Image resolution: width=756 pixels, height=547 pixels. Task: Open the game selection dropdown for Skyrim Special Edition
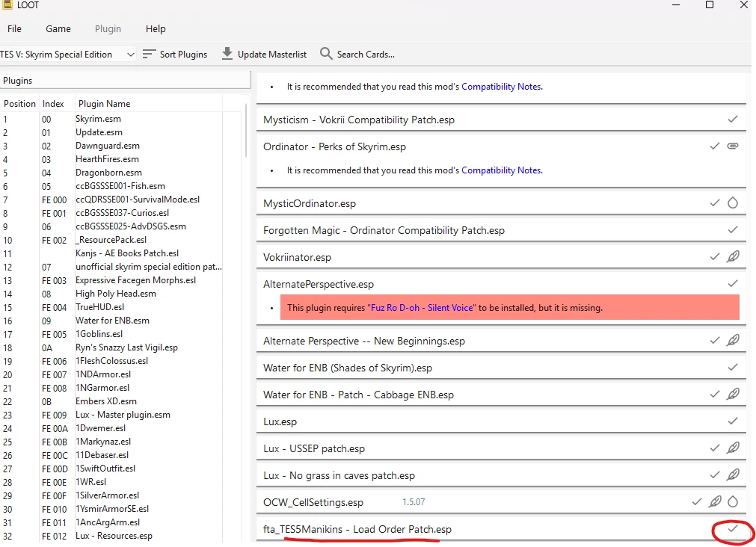(67, 54)
